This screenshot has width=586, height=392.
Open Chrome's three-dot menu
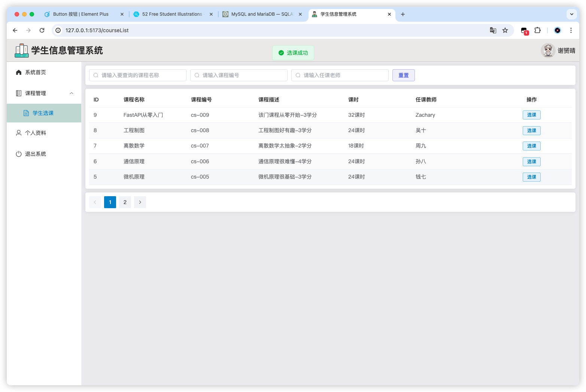coord(571,30)
